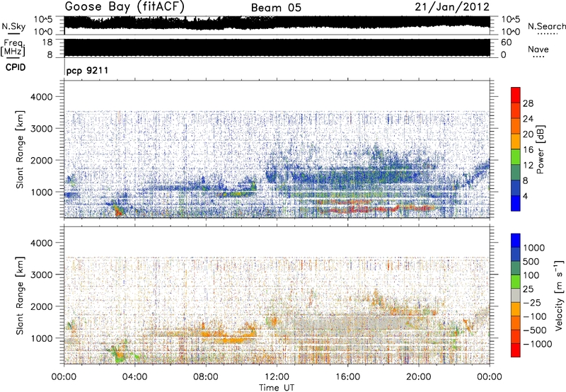Image resolution: width=566 pixels, height=392 pixels.
Task: Click the solid line sample under N.Sky
Action: (13, 34)
